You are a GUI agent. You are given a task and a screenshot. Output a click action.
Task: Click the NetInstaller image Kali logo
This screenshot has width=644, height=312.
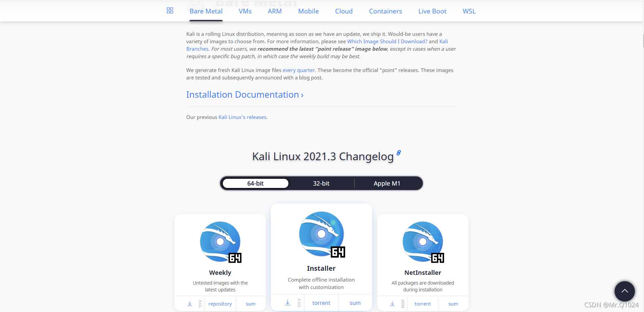coord(423,242)
